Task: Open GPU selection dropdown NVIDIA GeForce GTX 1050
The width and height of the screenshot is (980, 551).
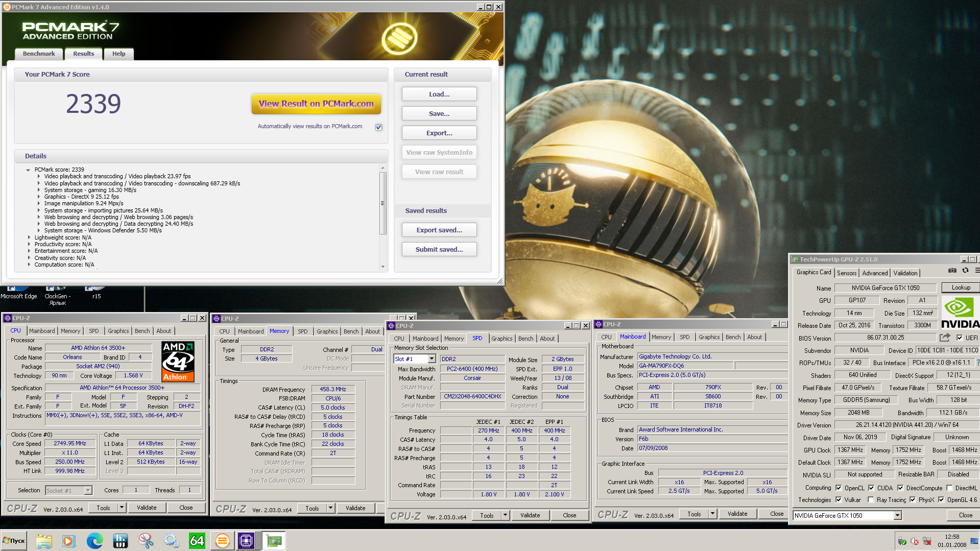Action: pos(897,515)
